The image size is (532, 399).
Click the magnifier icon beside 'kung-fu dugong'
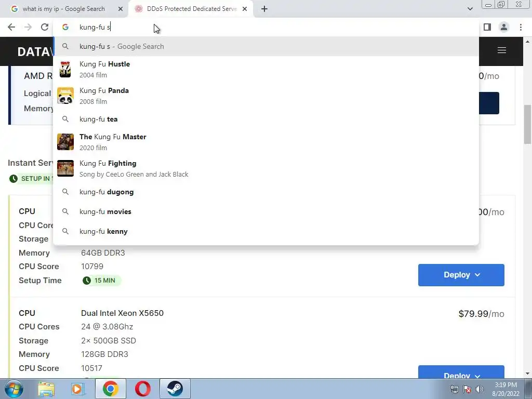65,192
